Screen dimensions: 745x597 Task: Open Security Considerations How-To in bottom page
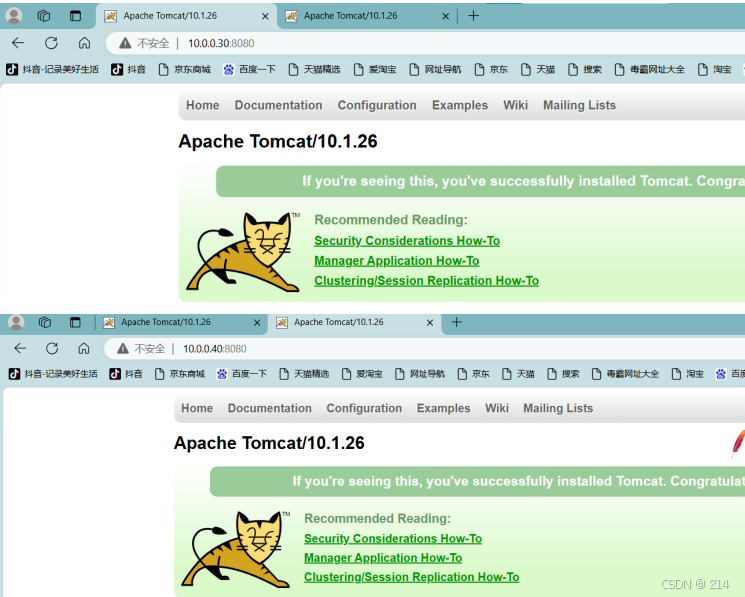pos(393,539)
